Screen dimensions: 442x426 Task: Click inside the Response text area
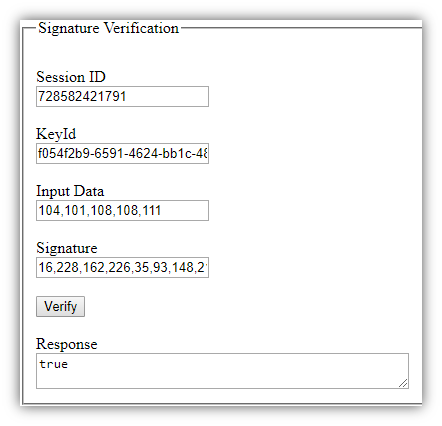pos(222,371)
